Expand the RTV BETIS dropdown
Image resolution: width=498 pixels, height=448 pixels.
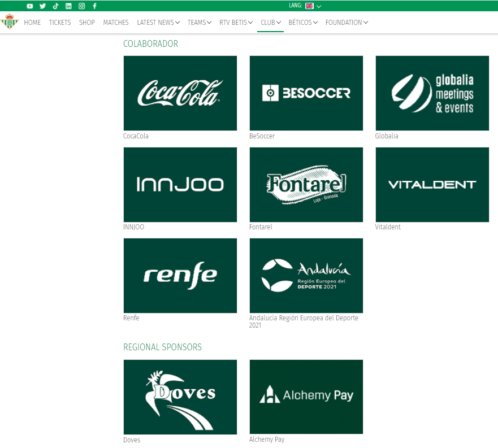point(236,23)
